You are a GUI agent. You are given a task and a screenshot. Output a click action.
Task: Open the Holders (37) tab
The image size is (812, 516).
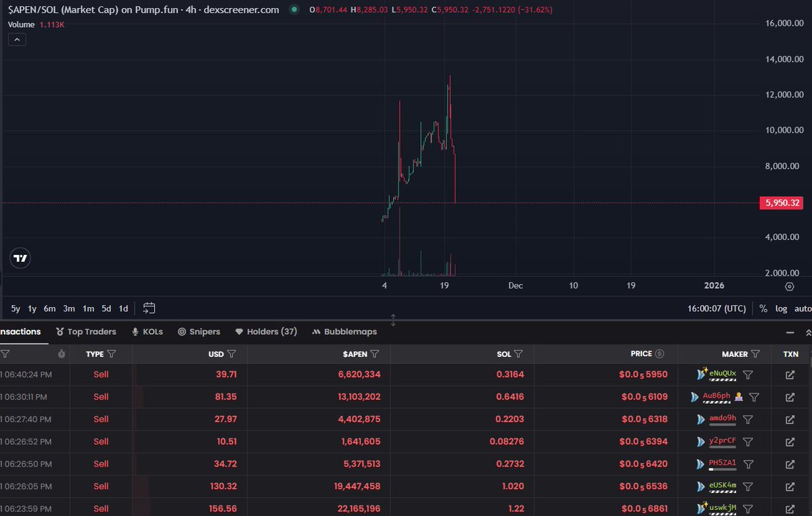[266, 332]
